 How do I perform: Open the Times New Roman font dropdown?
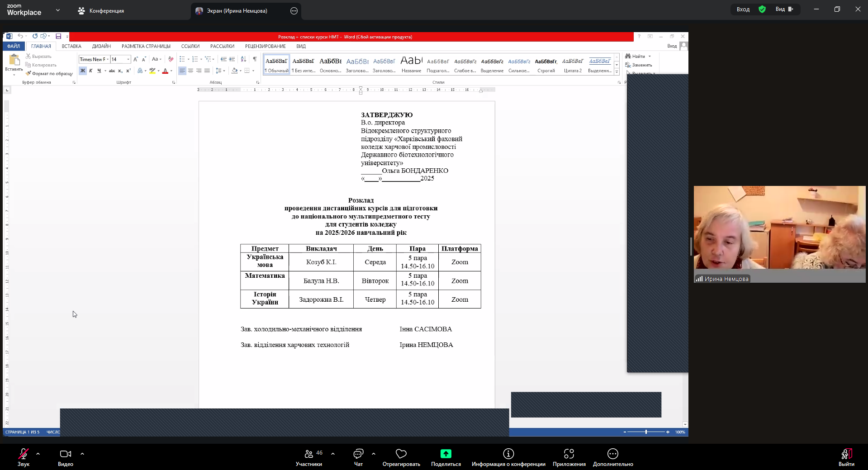[x=108, y=59]
